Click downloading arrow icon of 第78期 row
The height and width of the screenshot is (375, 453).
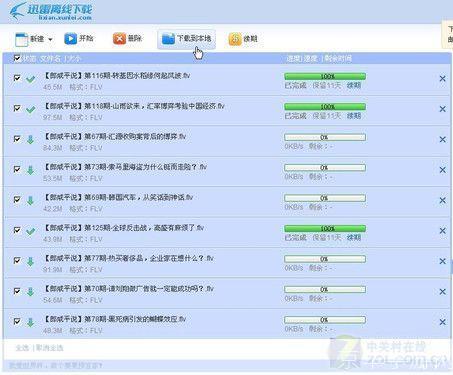point(30,322)
